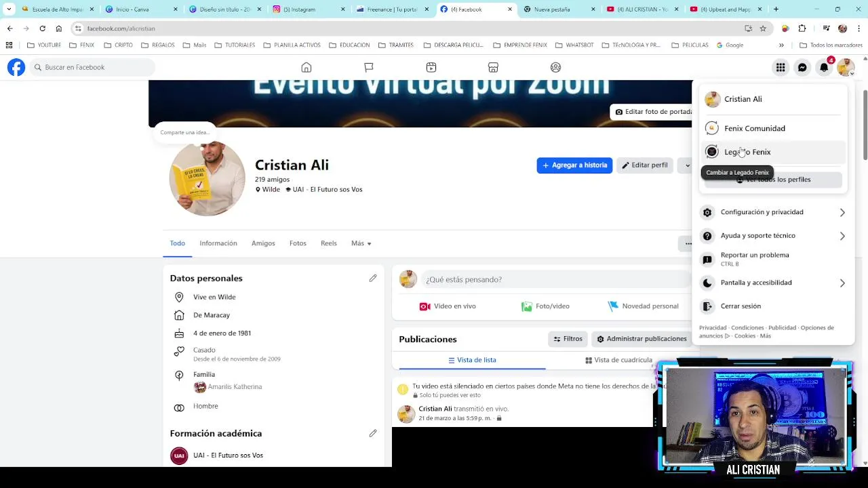
Task: Open the Facebook menu grid icon
Action: click(x=781, y=67)
